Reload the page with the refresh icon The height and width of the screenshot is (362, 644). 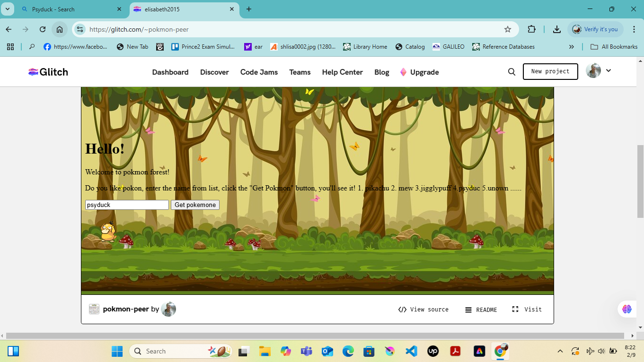click(x=43, y=29)
